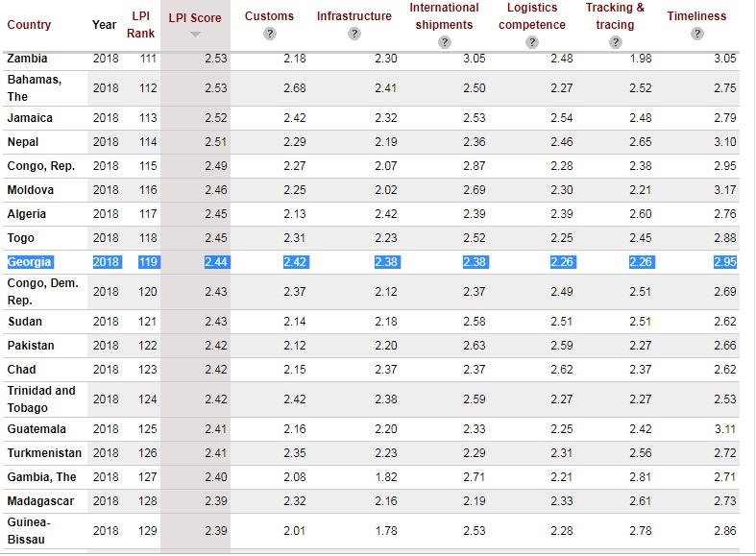Sort by LPI Rank header
756x556 pixels.
pyautogui.click(x=140, y=25)
